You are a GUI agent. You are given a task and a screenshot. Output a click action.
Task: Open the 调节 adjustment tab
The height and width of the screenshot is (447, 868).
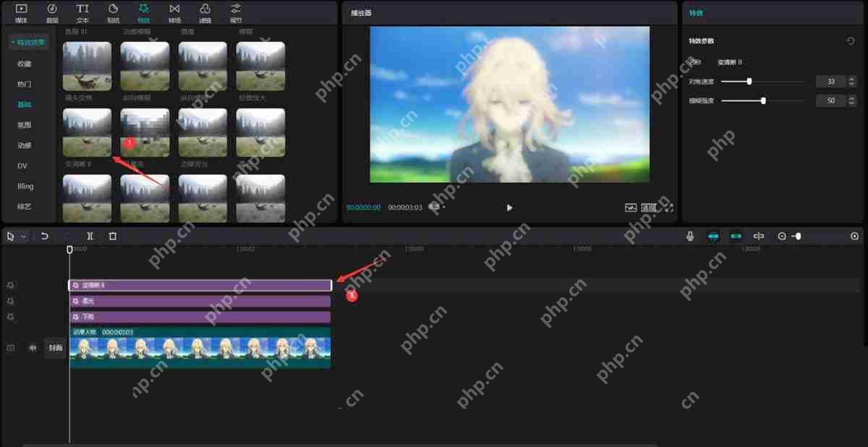[x=236, y=12]
